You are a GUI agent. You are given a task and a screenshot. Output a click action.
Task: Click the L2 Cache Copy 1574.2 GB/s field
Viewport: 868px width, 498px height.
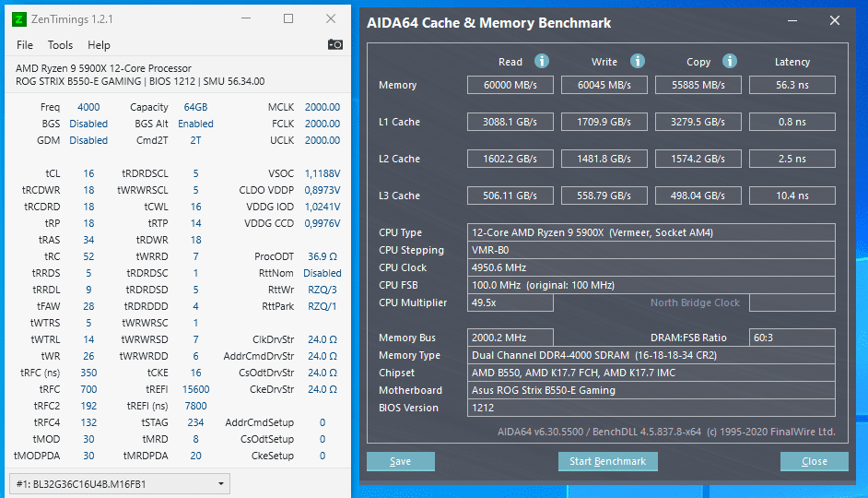coord(698,159)
